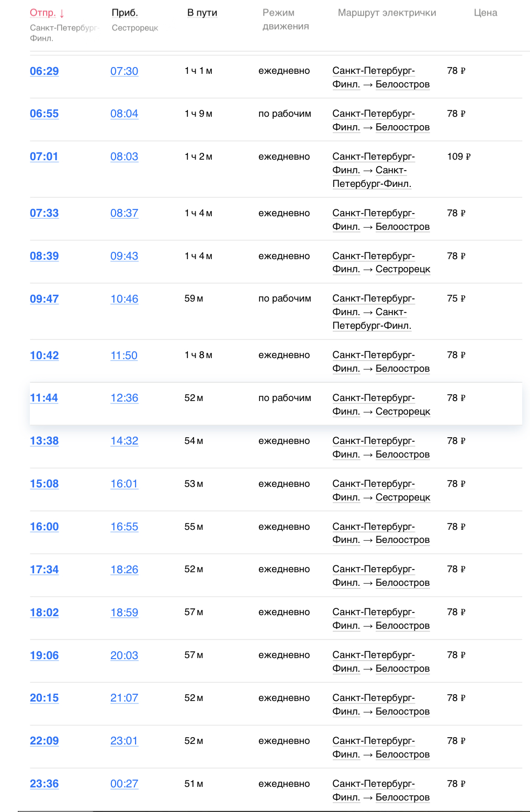Open the 23:36 late-night departure
Viewport: 530px width, 812px height.
tap(44, 784)
